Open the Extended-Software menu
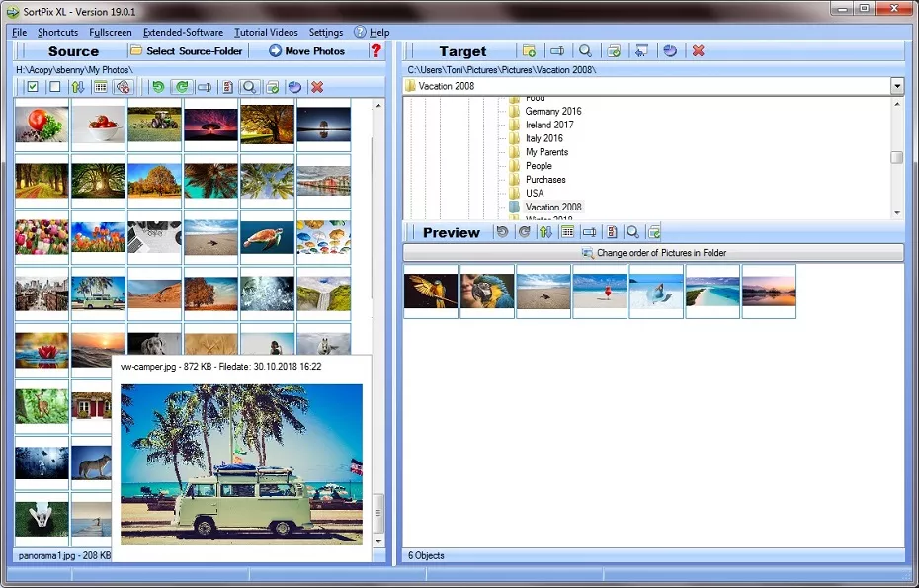 (183, 33)
